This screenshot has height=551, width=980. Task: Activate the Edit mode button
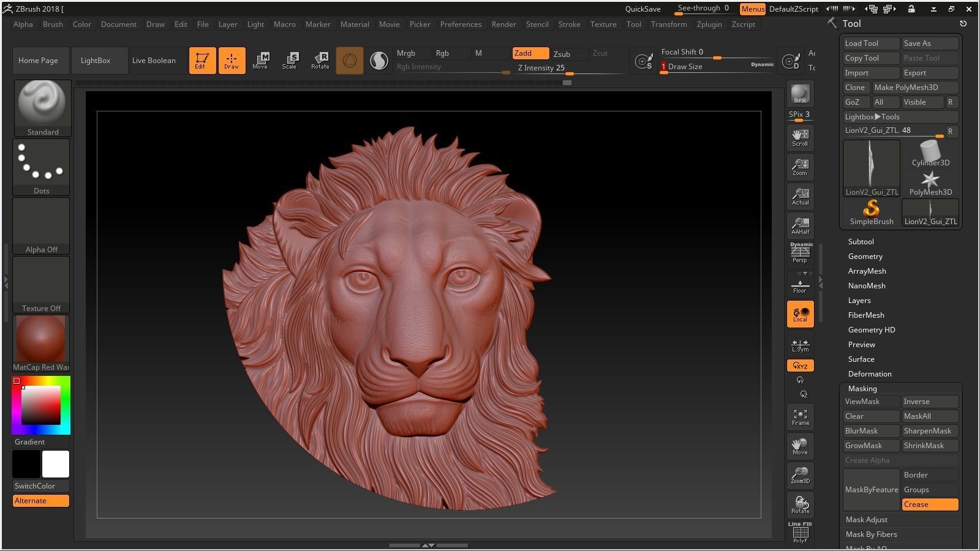(x=202, y=61)
